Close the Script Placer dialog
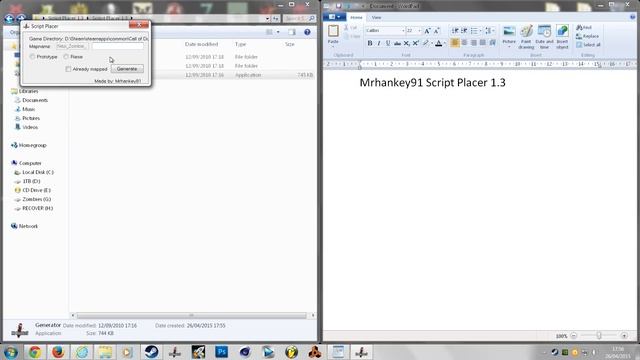Screen dimensions: 640x360 pyautogui.click(x=139, y=25)
